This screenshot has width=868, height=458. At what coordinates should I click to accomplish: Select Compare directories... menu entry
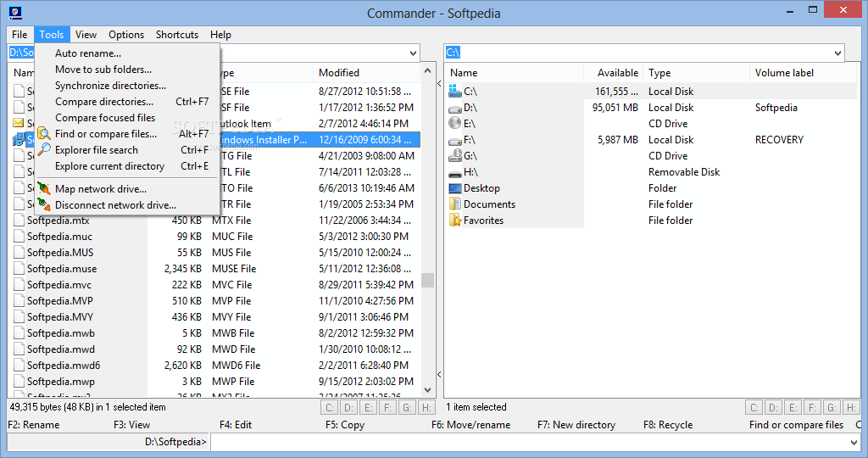(x=127, y=101)
